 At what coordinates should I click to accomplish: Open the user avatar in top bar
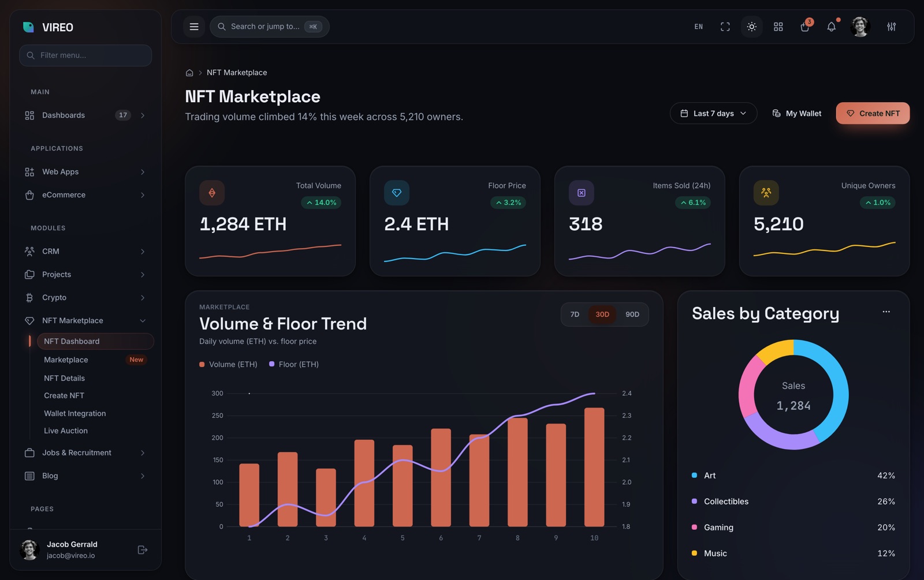pos(860,27)
